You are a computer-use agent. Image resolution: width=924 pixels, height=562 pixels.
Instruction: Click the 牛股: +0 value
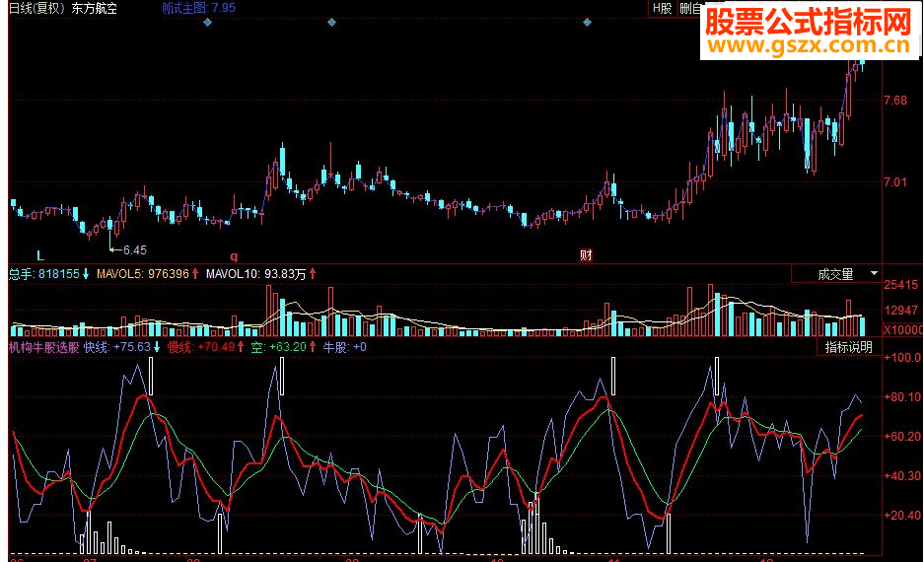pos(345,348)
